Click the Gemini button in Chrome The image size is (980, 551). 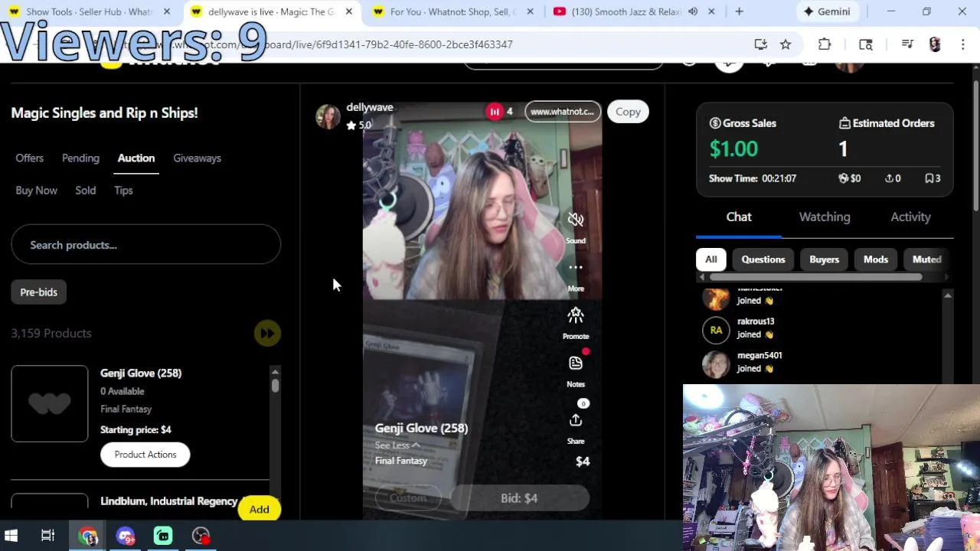(827, 11)
